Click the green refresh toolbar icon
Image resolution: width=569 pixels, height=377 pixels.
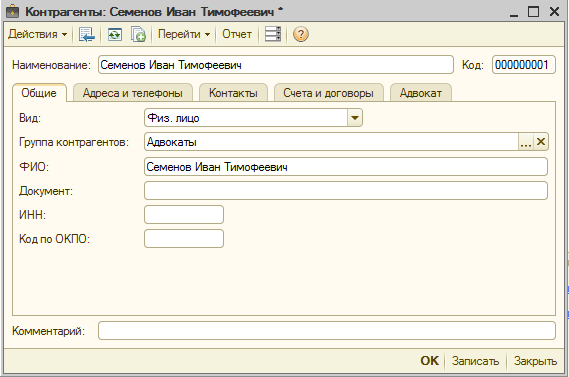[x=115, y=34]
